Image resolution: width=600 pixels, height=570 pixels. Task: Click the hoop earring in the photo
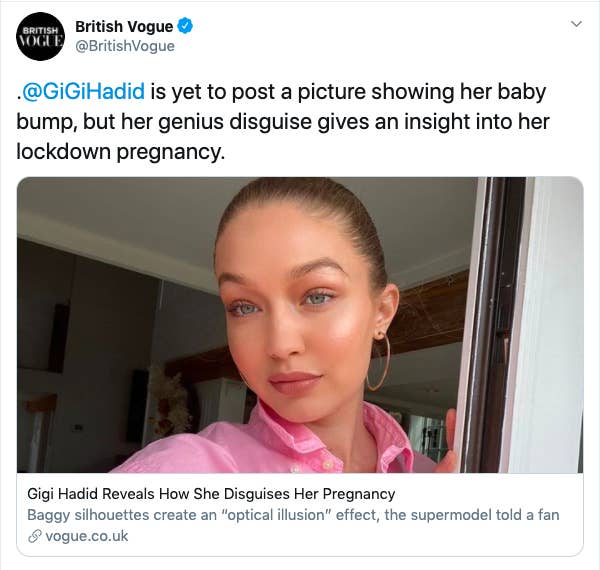378,363
